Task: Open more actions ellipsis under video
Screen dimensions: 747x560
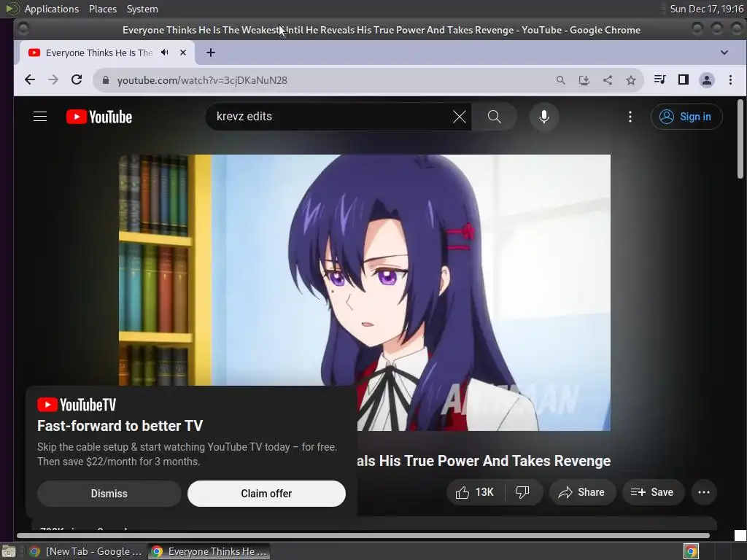Action: point(704,492)
